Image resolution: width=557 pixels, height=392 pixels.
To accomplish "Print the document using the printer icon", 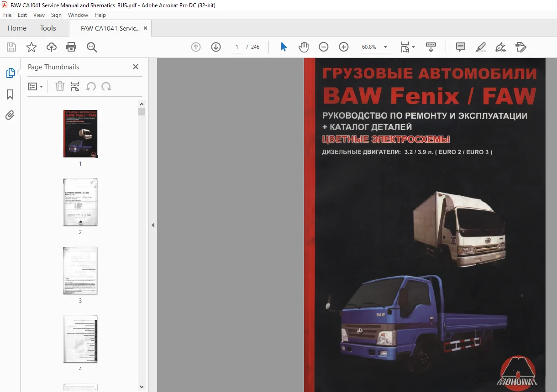I will 71,47.
